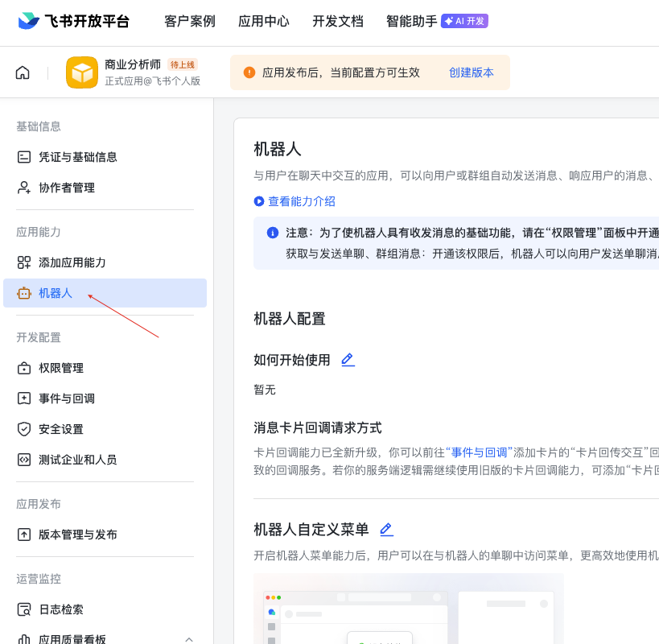Open 凭证与基础信息 in sidebar
This screenshot has width=659, height=644.
pyautogui.click(x=105, y=157)
